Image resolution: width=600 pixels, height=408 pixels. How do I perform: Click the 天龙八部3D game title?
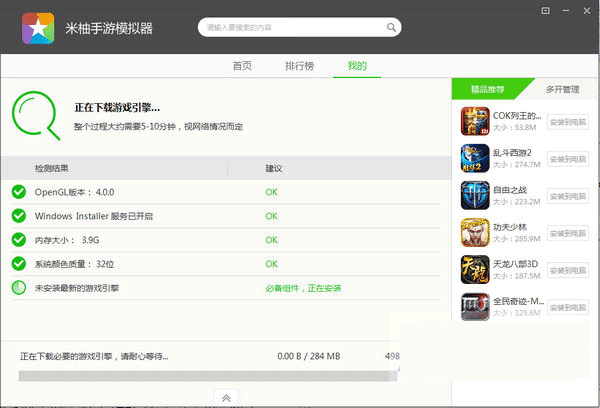click(515, 264)
